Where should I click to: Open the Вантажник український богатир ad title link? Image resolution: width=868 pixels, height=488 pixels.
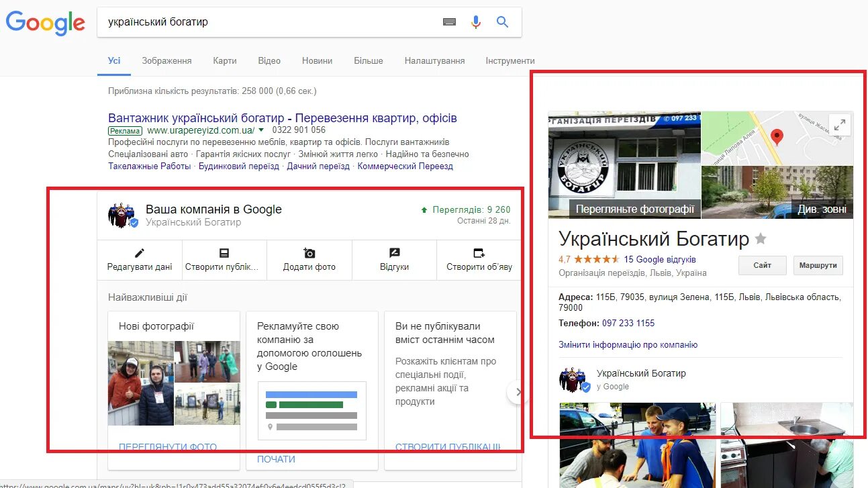(283, 117)
